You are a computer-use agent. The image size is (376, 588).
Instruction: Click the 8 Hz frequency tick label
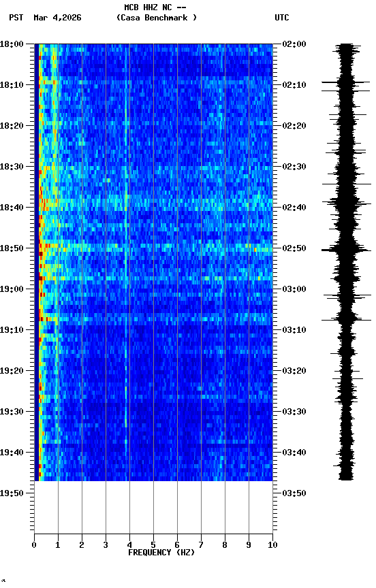[x=225, y=546]
